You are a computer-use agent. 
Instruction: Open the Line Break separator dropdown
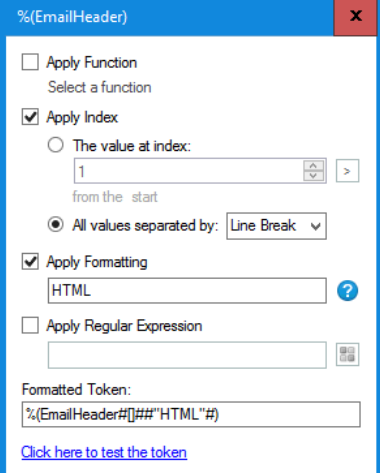pos(276,226)
